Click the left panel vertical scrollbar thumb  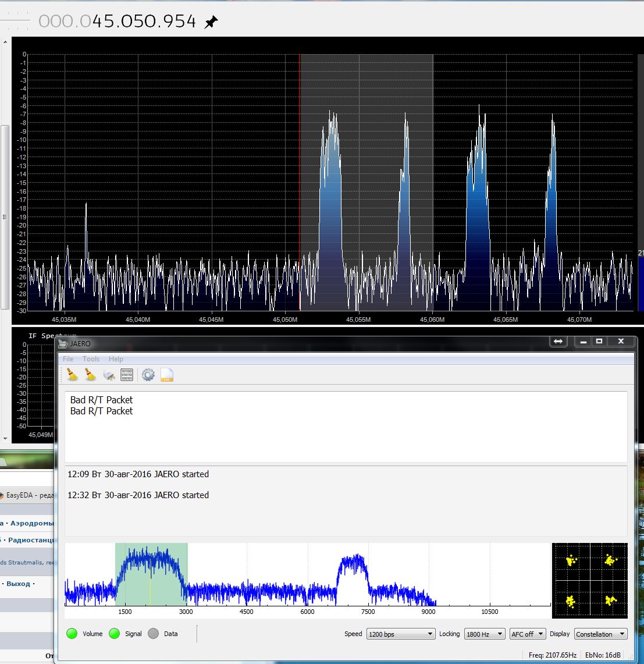pos(5,217)
